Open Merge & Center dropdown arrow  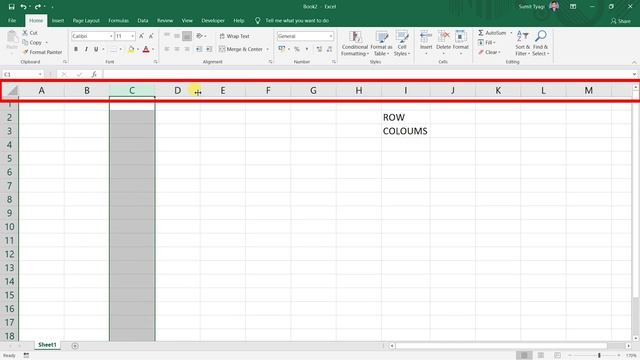coord(268,49)
